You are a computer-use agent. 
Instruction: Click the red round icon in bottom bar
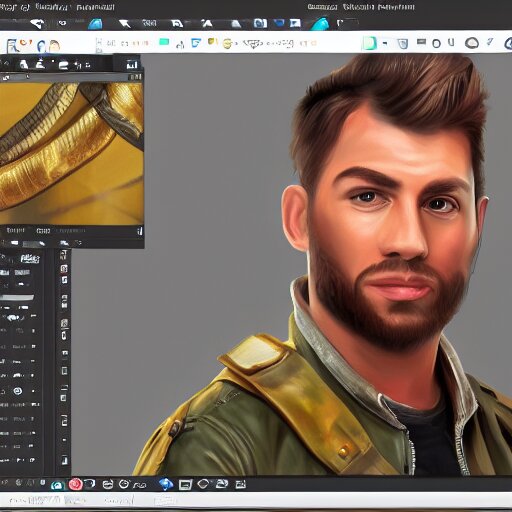coord(75,484)
